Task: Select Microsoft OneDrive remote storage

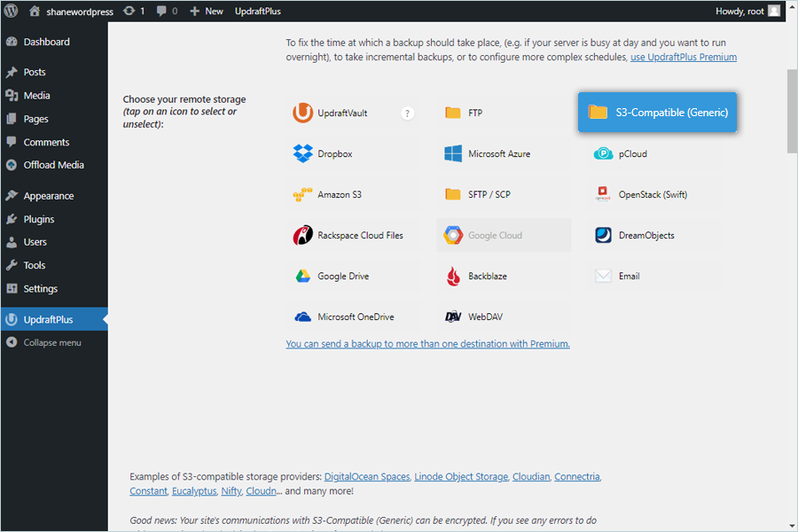Action: (x=353, y=317)
